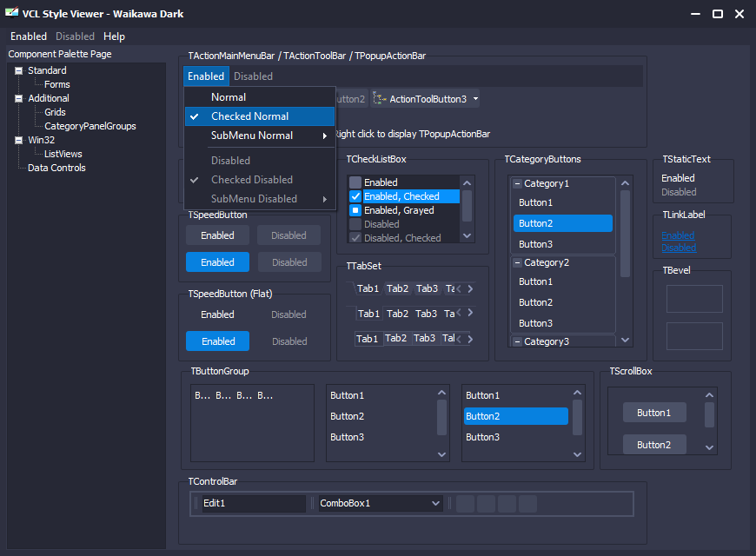Select Data Controls in the tree
Image resolution: width=756 pixels, height=556 pixels.
[x=56, y=168]
